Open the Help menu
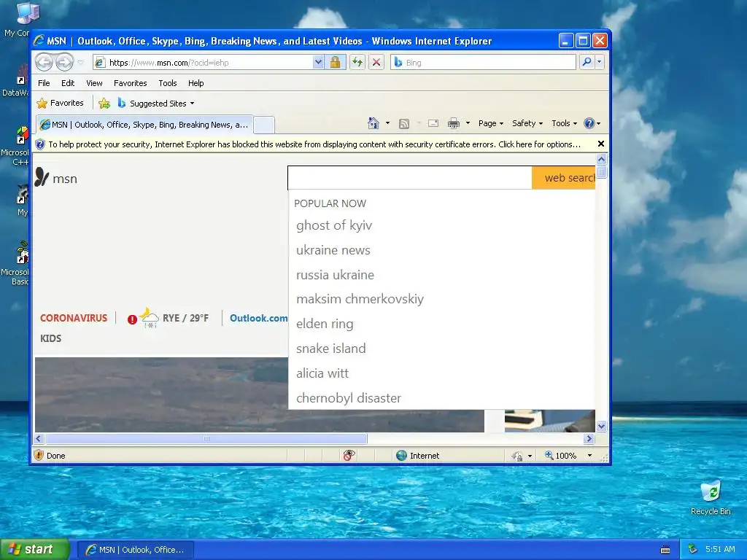747x560 pixels. [x=196, y=83]
